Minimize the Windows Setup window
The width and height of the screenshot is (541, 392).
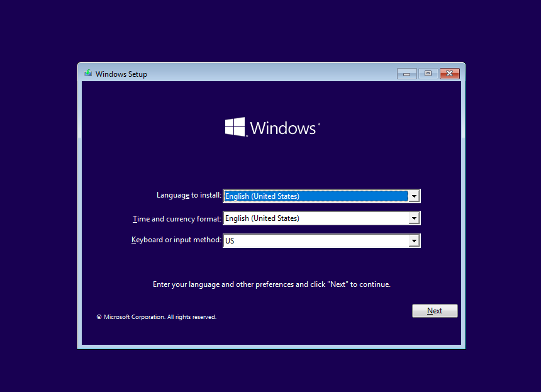407,74
